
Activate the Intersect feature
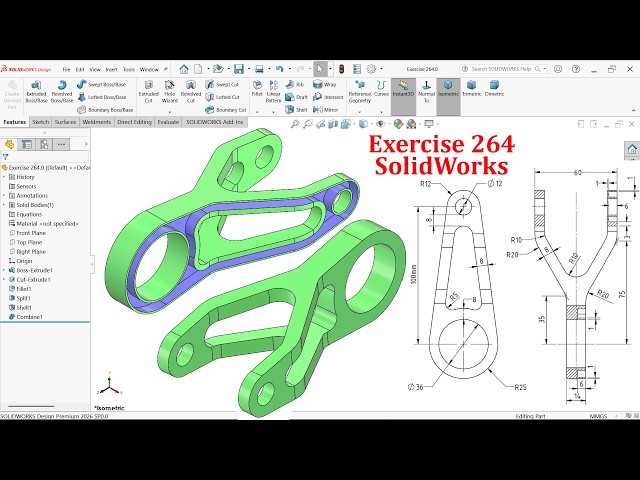(328, 97)
